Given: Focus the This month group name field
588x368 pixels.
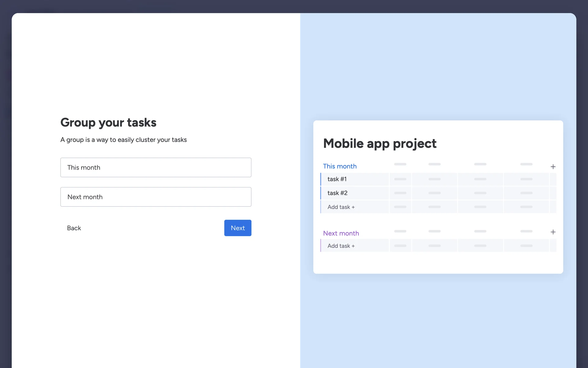Looking at the screenshot, I should point(156,167).
